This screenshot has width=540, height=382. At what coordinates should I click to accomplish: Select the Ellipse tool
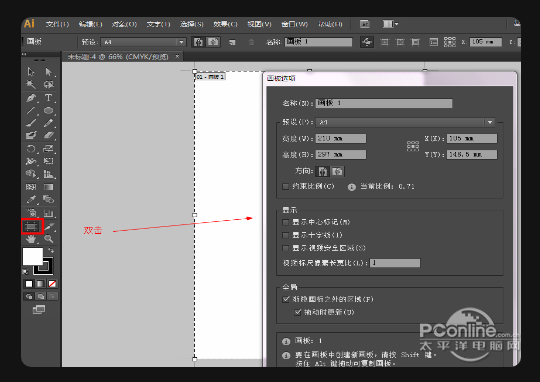click(x=48, y=111)
